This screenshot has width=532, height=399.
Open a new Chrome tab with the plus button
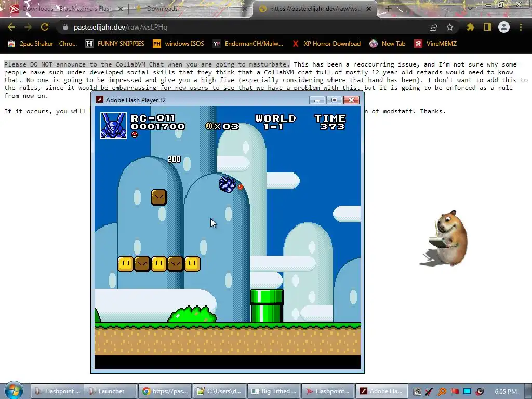(389, 9)
